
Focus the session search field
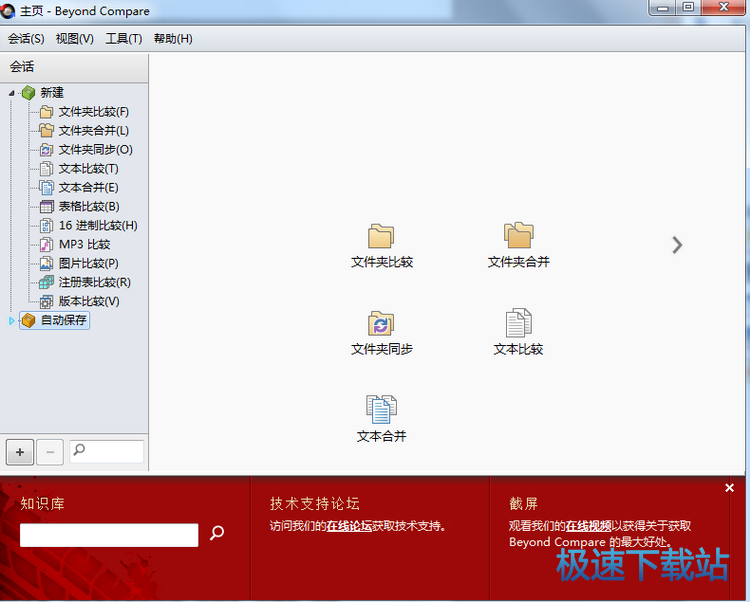coord(107,452)
